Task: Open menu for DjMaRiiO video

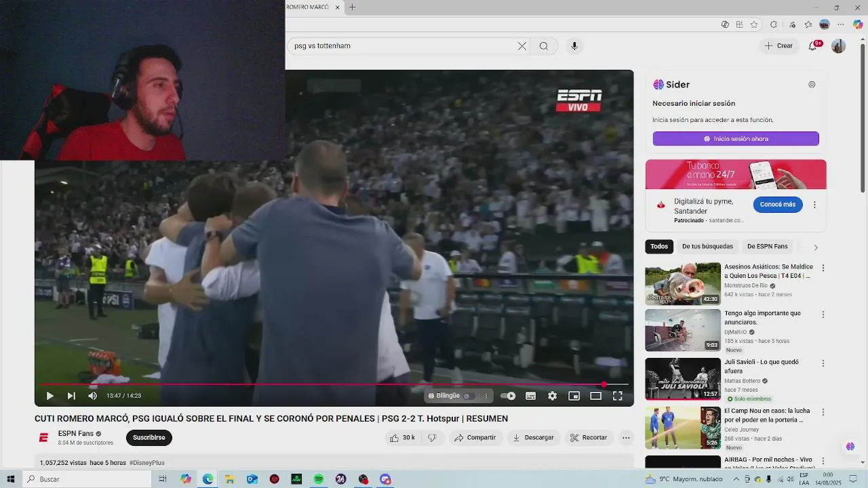Action: [823, 314]
